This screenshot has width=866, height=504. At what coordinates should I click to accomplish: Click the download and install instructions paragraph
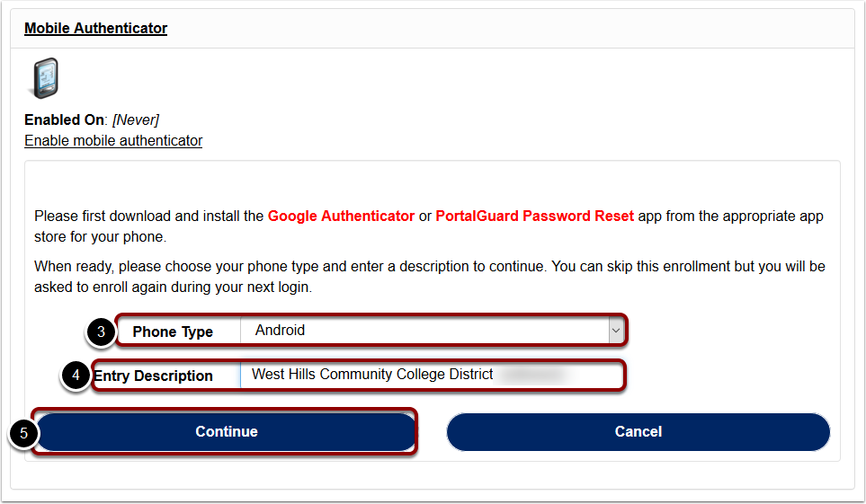point(429,226)
